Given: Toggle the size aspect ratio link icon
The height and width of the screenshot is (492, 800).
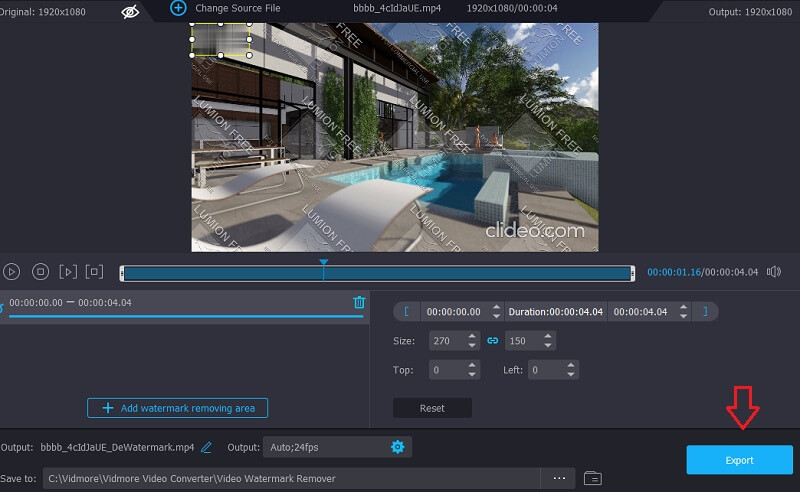Looking at the screenshot, I should 492,341.
